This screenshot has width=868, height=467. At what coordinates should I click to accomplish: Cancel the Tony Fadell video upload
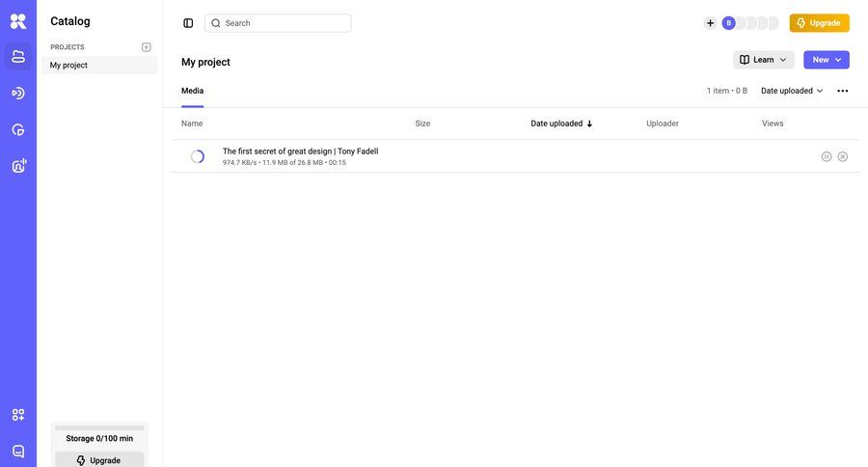(843, 156)
